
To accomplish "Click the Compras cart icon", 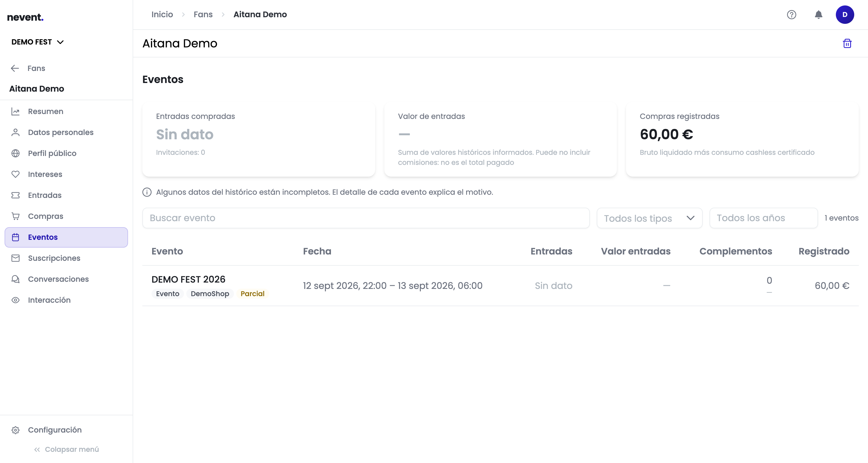I will (15, 216).
